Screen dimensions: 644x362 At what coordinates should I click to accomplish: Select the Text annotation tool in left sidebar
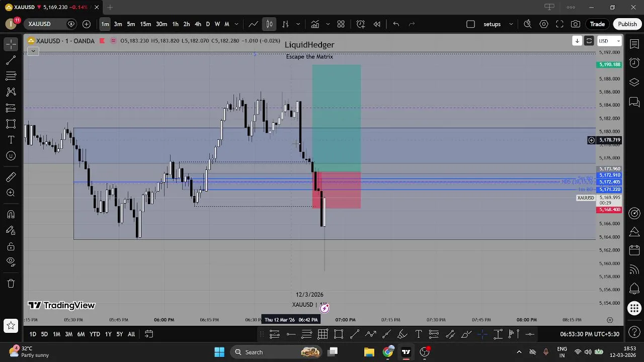point(11,140)
